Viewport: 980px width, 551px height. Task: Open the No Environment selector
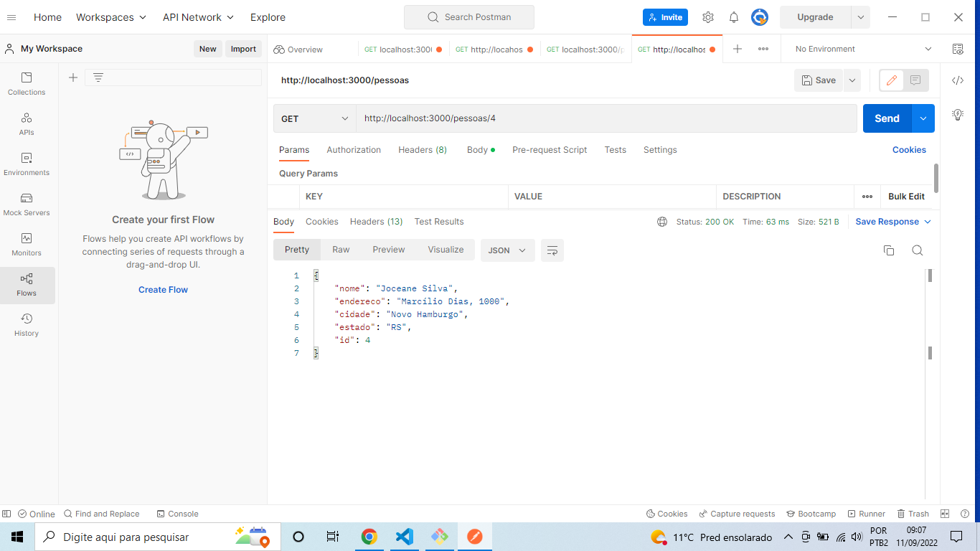pyautogui.click(x=864, y=49)
